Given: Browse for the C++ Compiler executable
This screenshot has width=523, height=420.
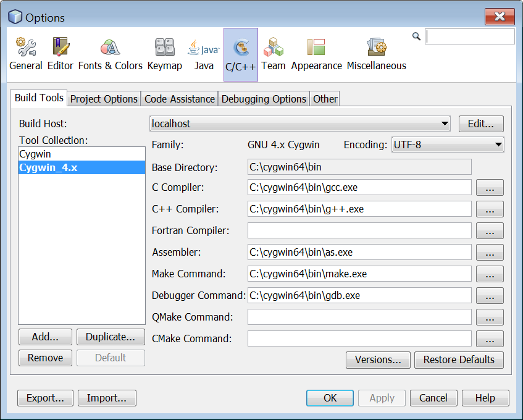Looking at the screenshot, I should click(x=490, y=209).
